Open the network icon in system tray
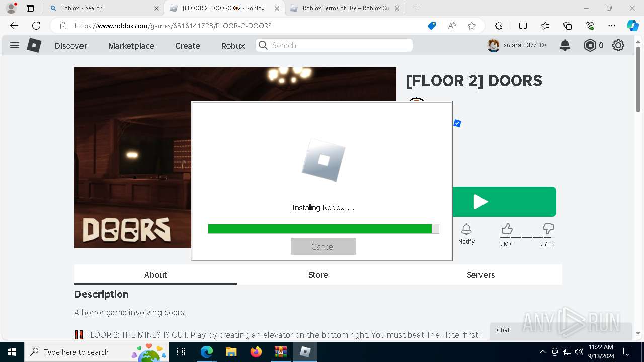 [x=567, y=352]
